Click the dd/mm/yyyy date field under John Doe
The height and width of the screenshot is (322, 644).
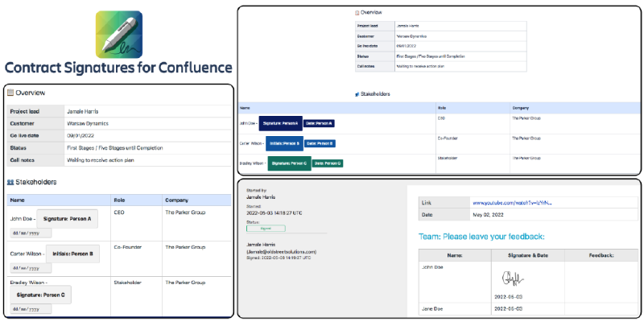tap(31, 233)
